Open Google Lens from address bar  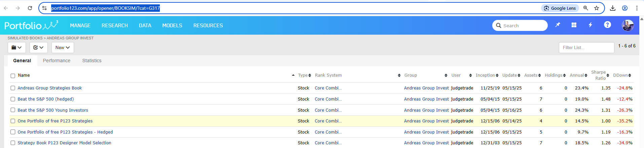coord(560,8)
